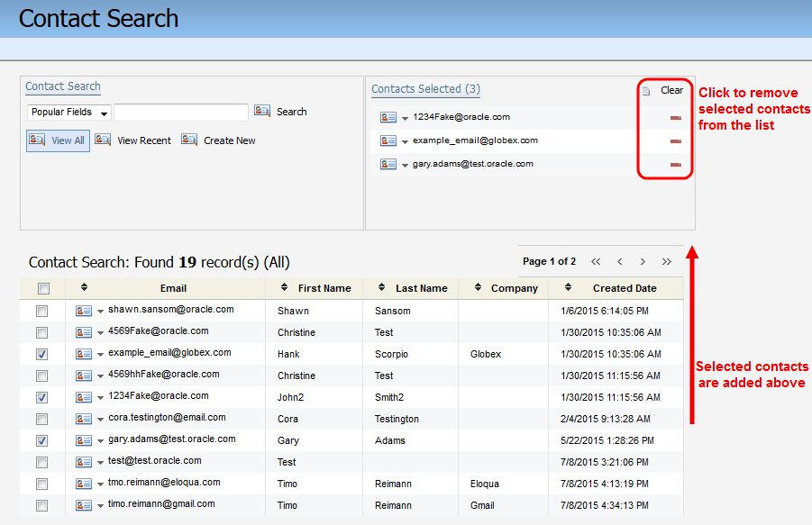Click the View All contact icon

36,140
